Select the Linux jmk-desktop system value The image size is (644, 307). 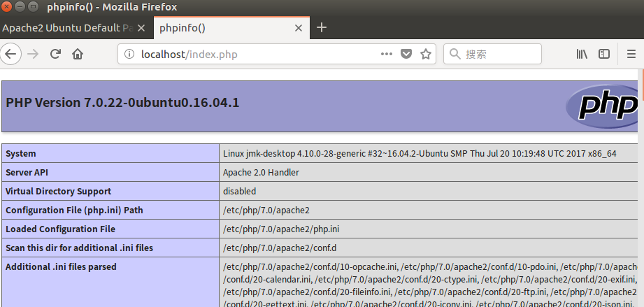click(x=420, y=154)
